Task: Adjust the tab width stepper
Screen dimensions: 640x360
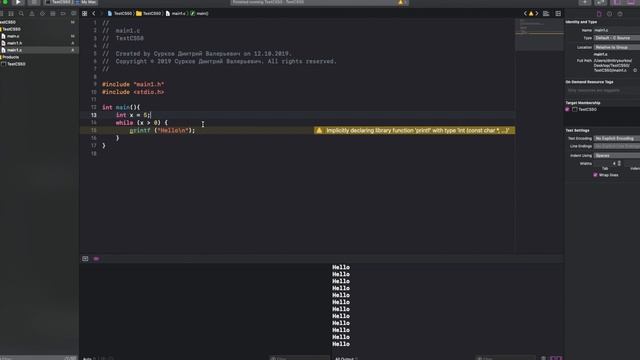Action: (619, 163)
